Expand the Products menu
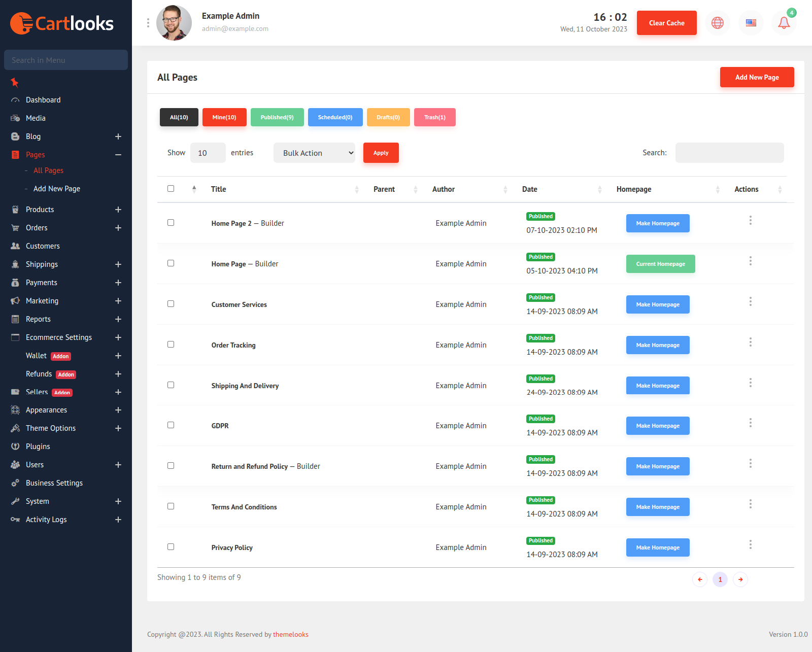This screenshot has height=652, width=812. (118, 209)
